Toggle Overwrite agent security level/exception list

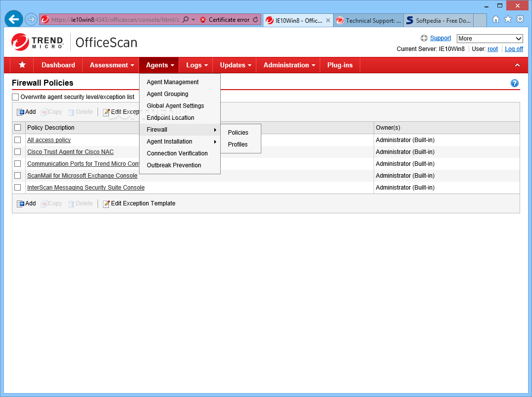point(15,97)
